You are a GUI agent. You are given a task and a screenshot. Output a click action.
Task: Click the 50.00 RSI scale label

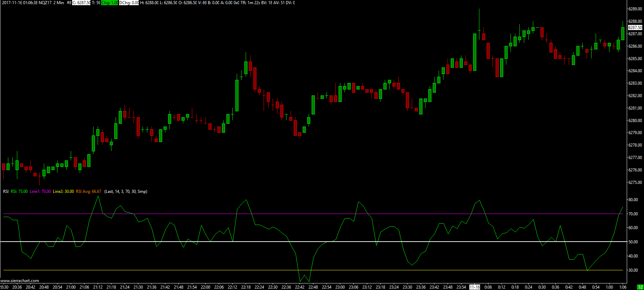coord(633,242)
